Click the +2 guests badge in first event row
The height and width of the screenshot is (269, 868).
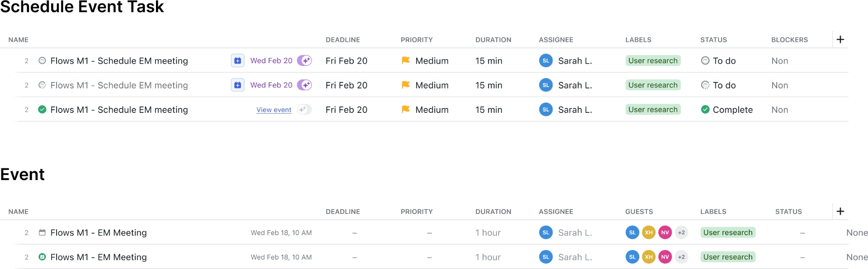pyautogui.click(x=681, y=232)
